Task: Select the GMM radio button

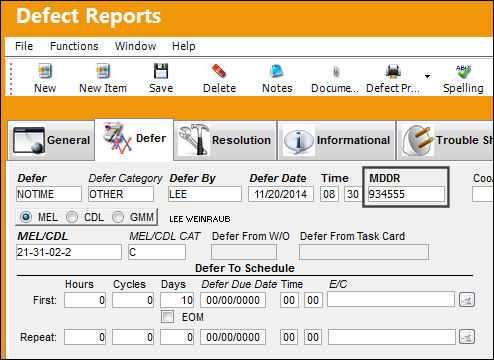Action: [118, 217]
